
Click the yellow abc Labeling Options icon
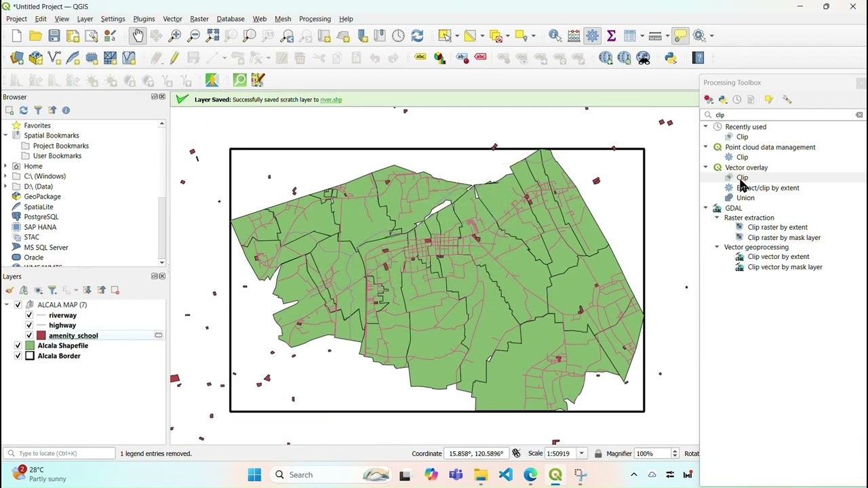(x=420, y=58)
